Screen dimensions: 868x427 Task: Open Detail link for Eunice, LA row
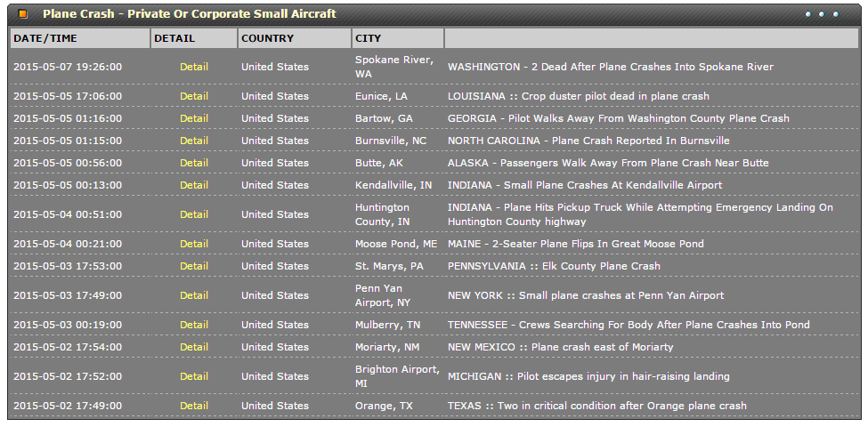click(194, 96)
